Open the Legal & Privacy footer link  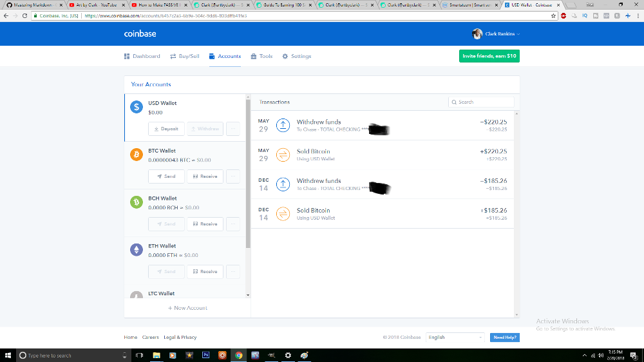(180, 338)
